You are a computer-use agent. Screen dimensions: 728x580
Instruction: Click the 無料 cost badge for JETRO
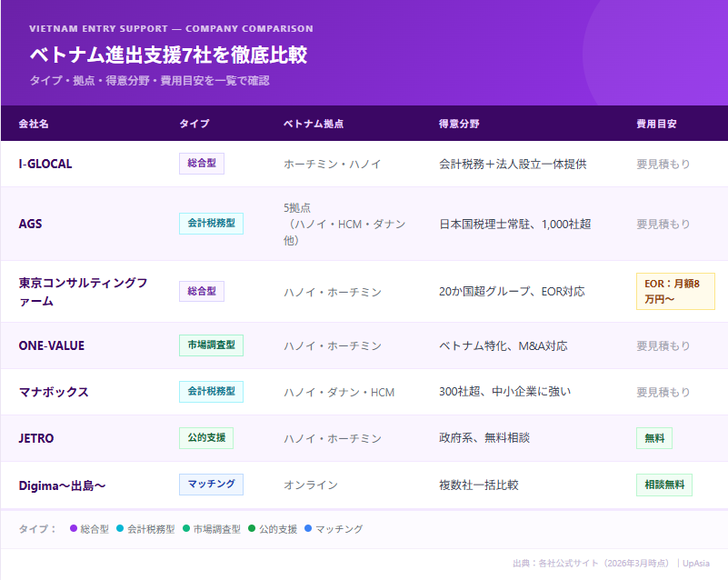pos(654,438)
